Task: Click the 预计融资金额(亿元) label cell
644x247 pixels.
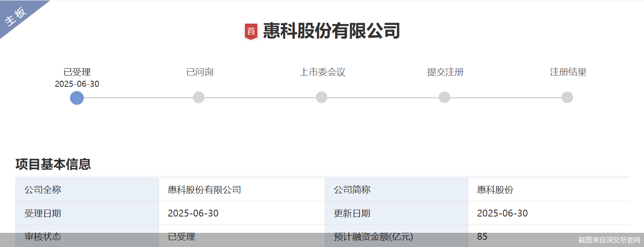Action: (397, 236)
